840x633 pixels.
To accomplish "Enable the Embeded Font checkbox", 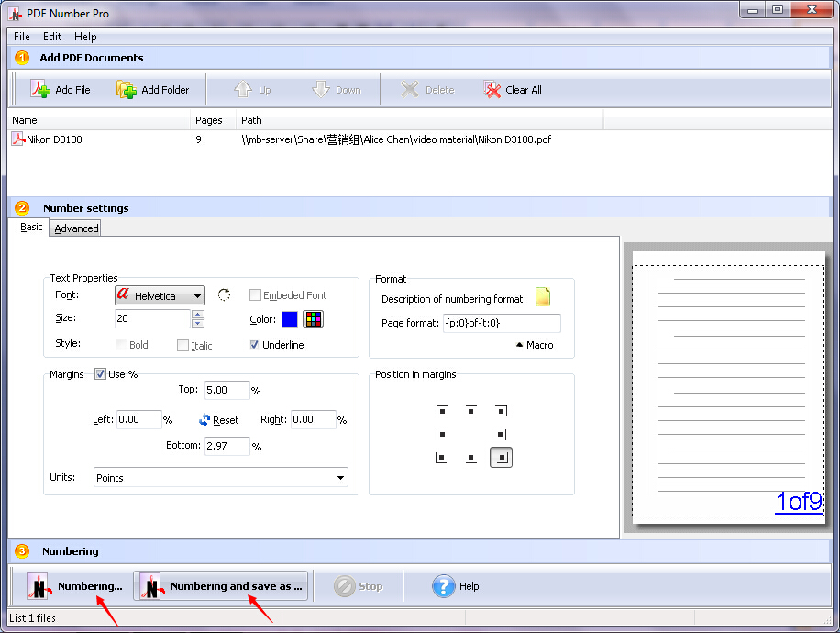I will tap(256, 294).
